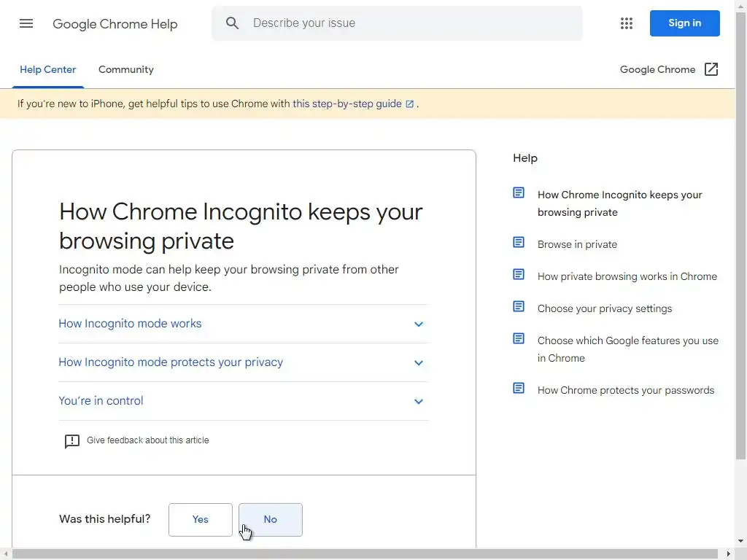This screenshot has height=560, width=747.
Task: Click the feedback exclamation bubble icon
Action: point(72,441)
